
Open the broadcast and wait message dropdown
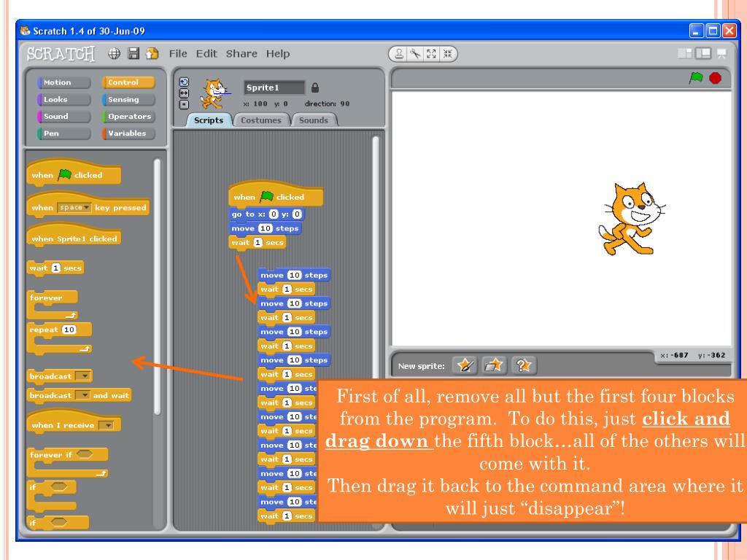[83, 395]
